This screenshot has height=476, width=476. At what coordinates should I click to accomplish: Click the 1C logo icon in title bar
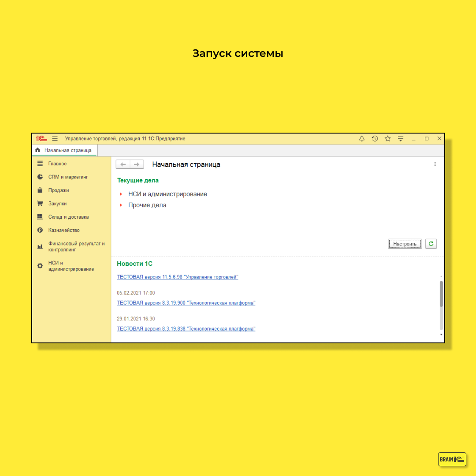(41, 138)
